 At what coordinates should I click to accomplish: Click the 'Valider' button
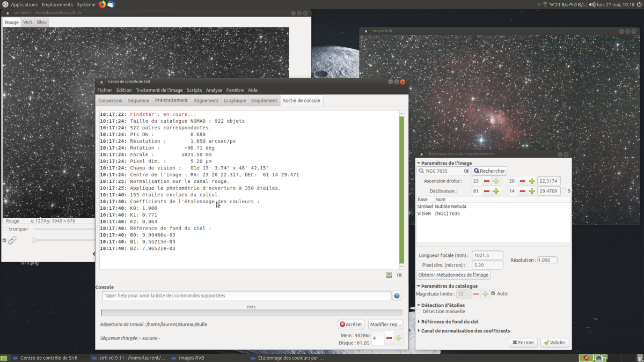[554, 343]
